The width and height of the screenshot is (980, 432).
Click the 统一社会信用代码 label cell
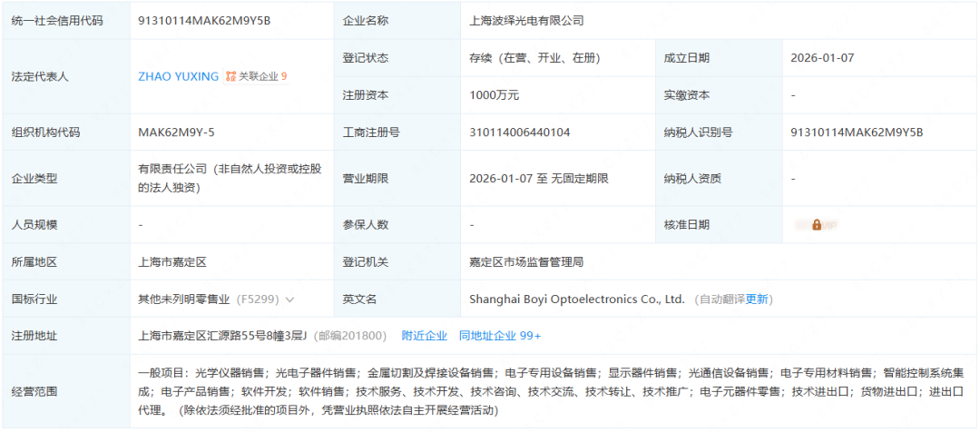coord(66,21)
